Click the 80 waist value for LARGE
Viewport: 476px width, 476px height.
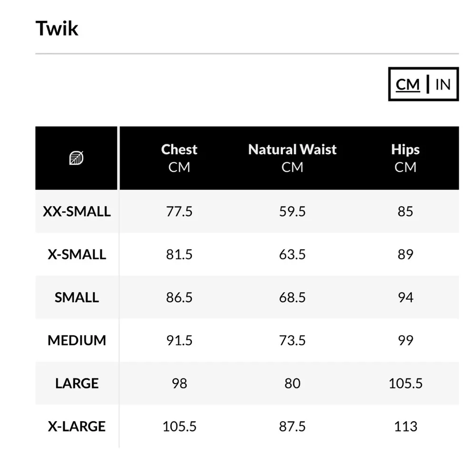coord(292,383)
